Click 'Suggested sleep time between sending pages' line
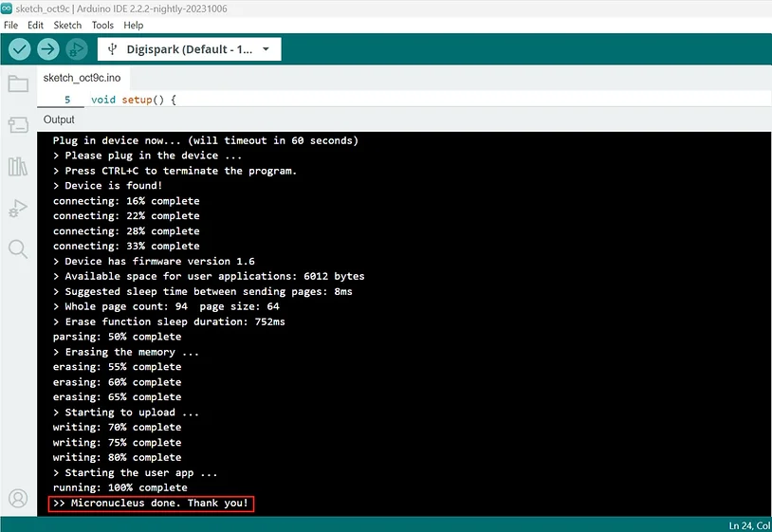 pos(203,291)
